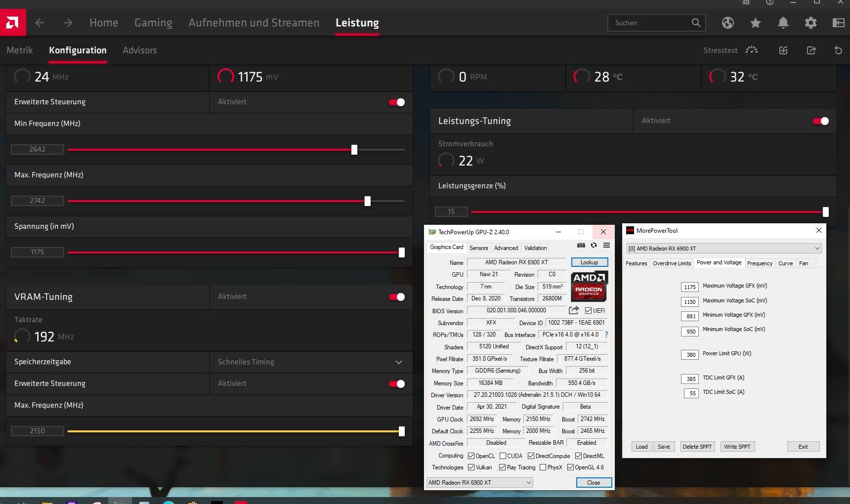Click Min Frequenz value field 2642
Viewport: 850px width, 504px height.
(x=38, y=149)
